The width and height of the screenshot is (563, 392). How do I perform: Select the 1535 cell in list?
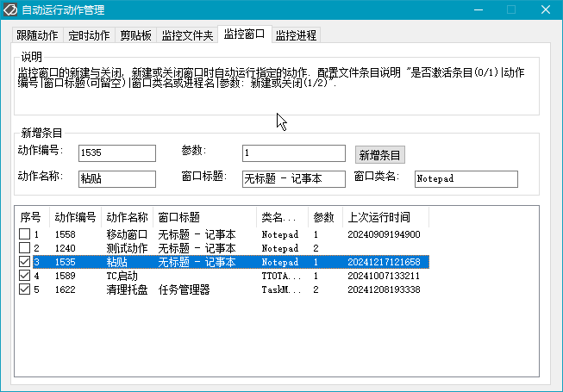(65, 262)
